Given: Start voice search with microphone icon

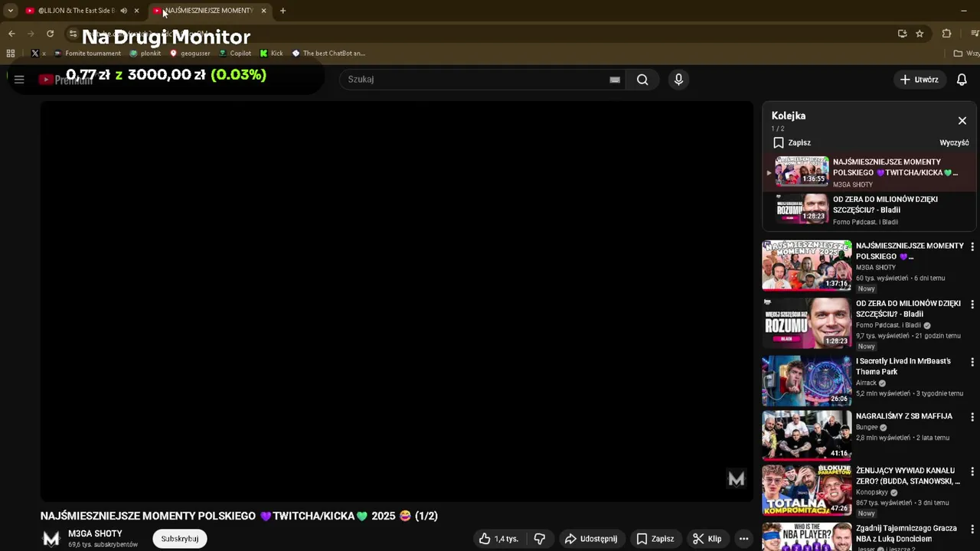Looking at the screenshot, I should [678, 80].
